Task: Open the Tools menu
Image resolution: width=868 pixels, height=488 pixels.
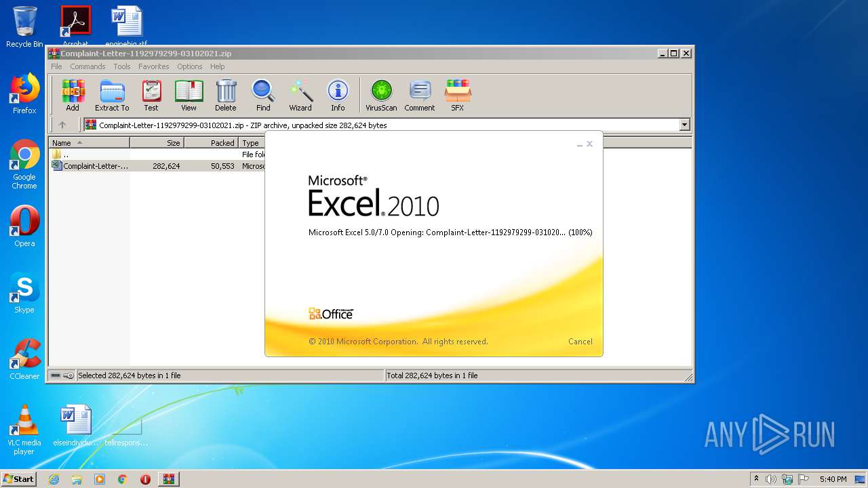Action: [122, 66]
